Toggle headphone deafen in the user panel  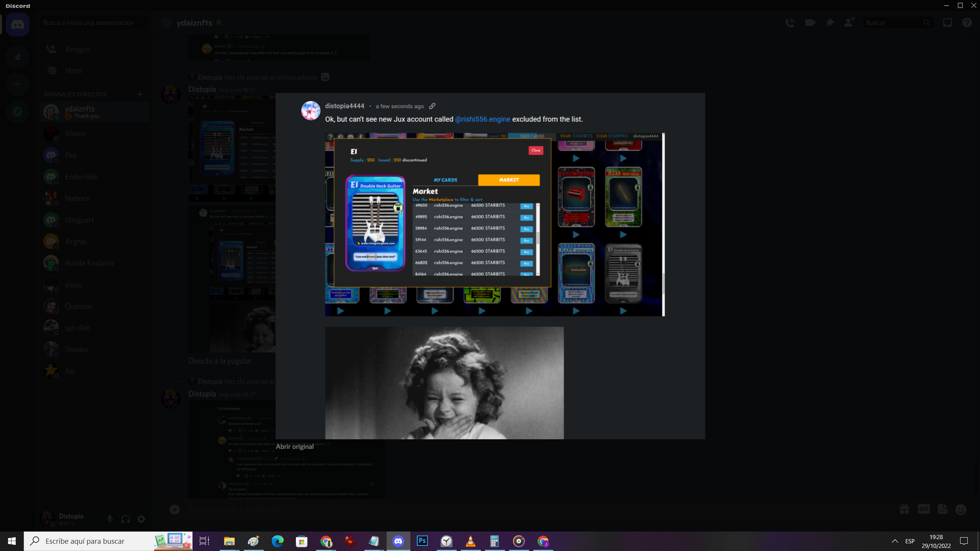tap(126, 519)
